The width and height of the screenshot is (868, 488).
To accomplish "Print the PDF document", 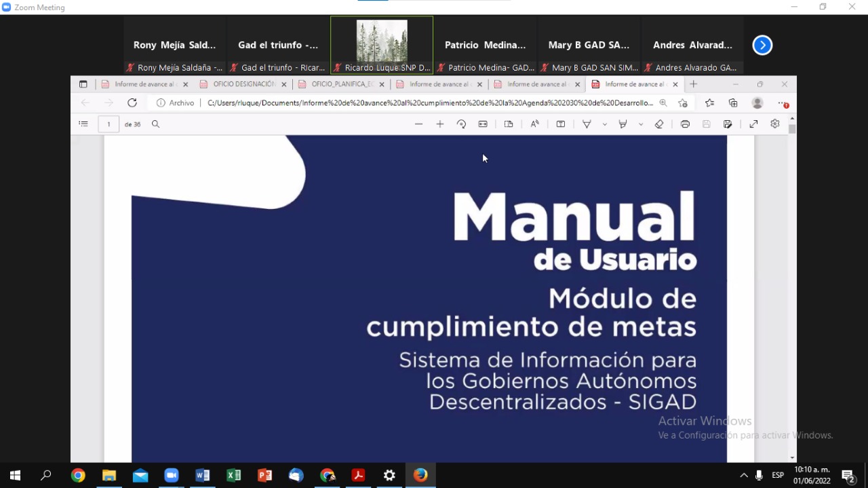I will click(x=685, y=124).
